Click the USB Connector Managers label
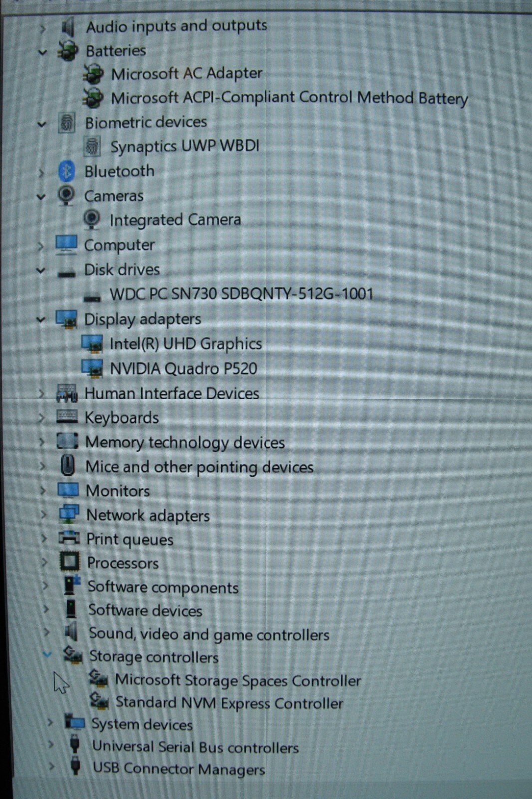 179,769
